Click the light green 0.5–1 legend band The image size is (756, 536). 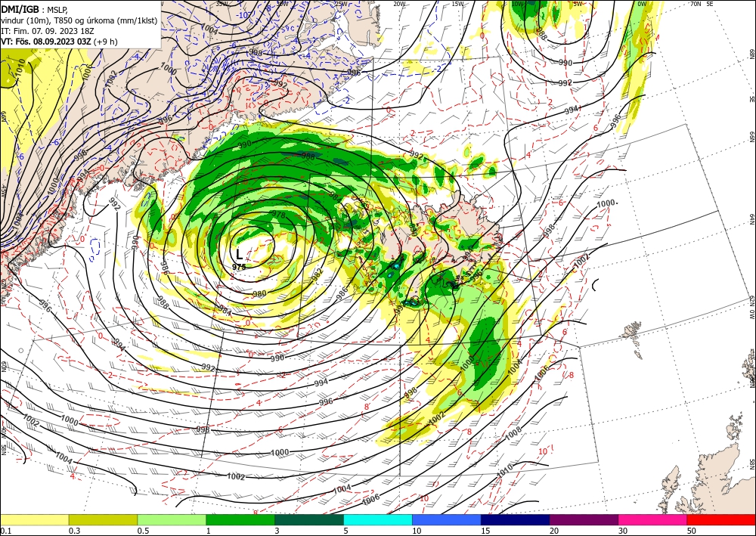pyautogui.click(x=172, y=519)
